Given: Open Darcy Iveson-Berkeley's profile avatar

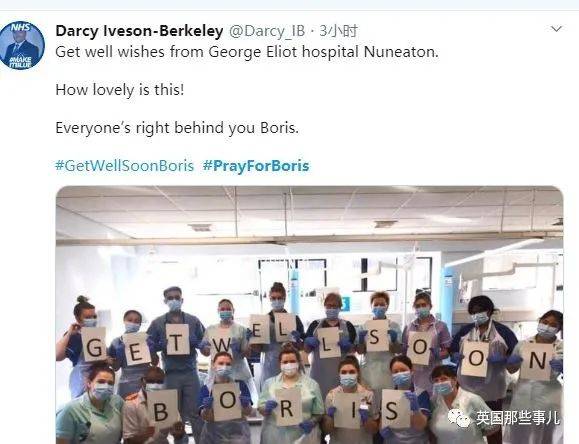Looking at the screenshot, I should 22,45.
